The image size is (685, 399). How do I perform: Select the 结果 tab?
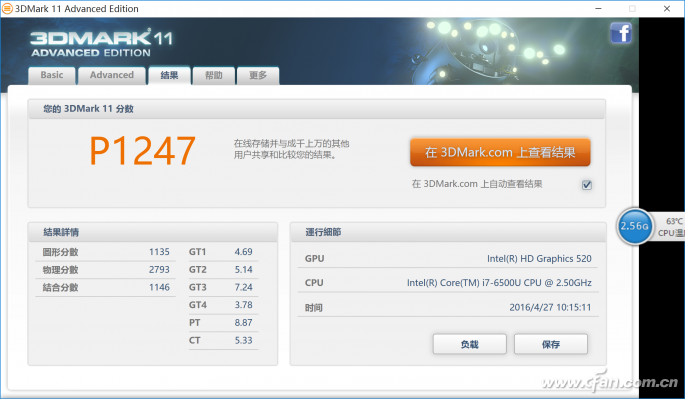pos(170,75)
